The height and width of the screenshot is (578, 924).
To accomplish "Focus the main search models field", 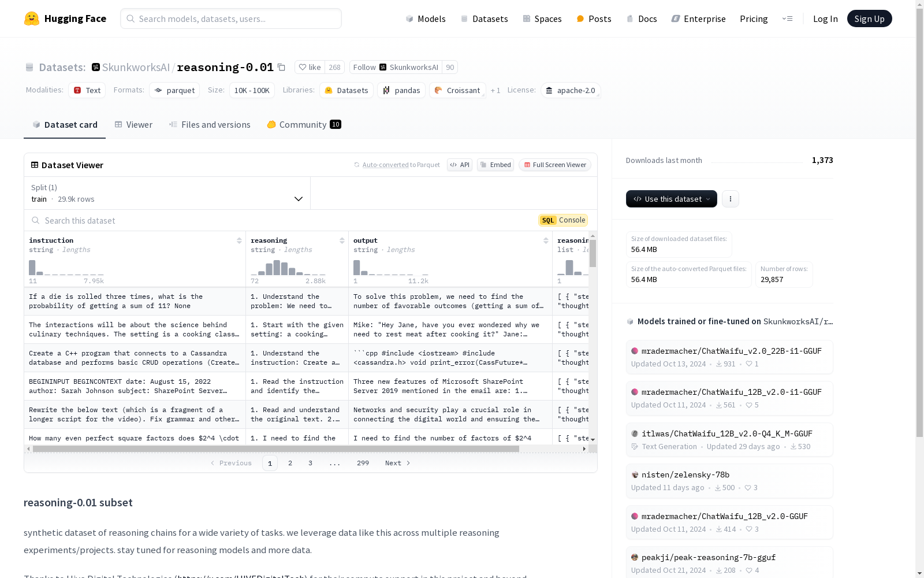I will [231, 18].
